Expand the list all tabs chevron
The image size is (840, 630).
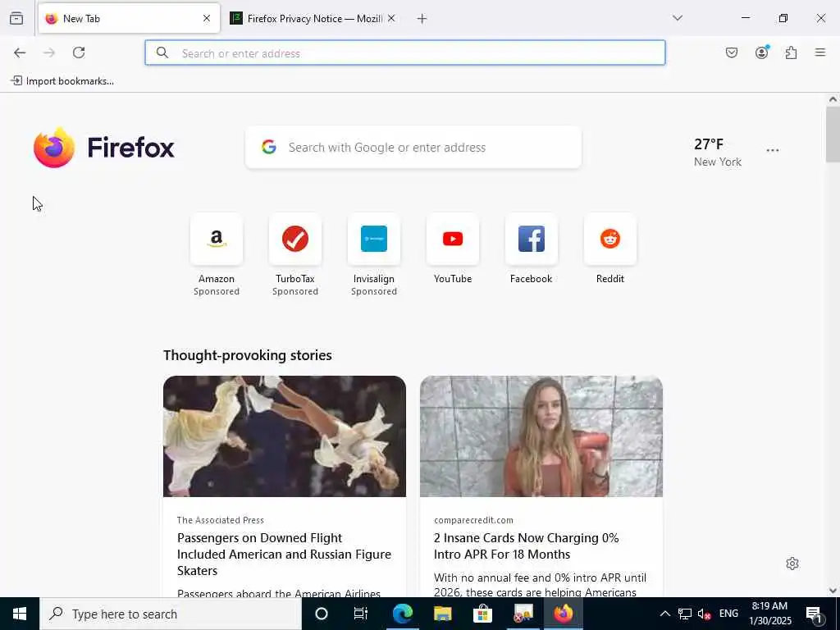[678, 18]
